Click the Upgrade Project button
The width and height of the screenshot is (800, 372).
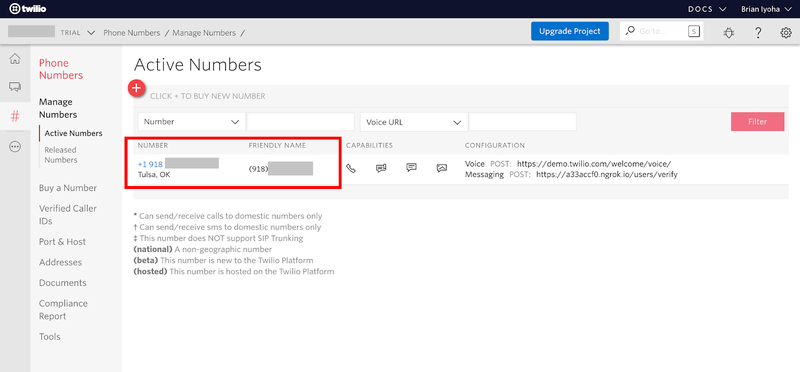pos(570,31)
